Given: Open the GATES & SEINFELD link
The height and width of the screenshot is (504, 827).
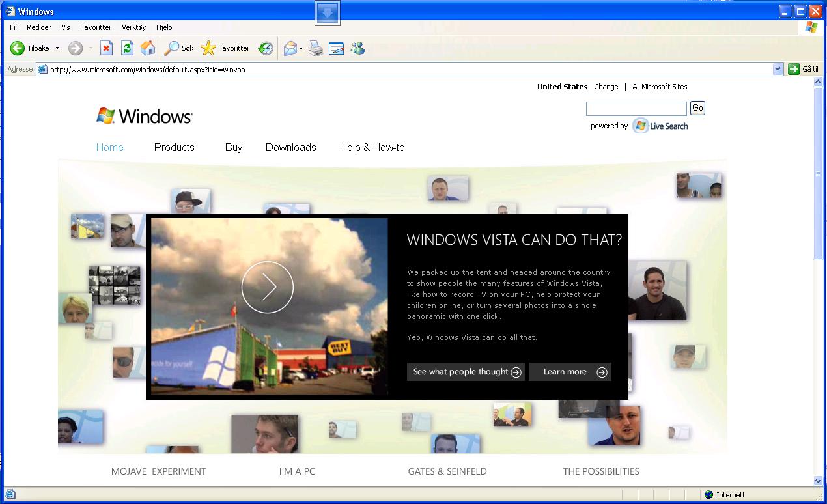Looking at the screenshot, I should pos(447,471).
